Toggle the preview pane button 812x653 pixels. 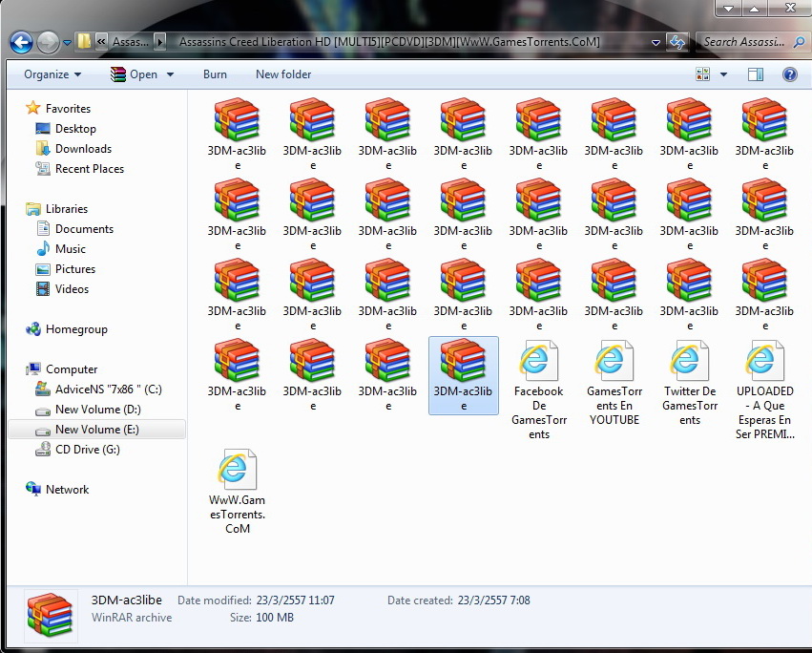[x=756, y=74]
